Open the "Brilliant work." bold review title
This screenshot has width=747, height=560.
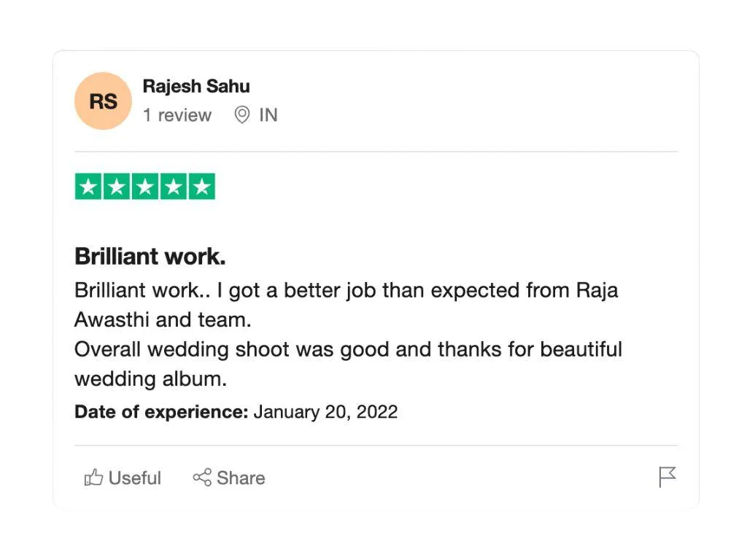[x=150, y=256]
